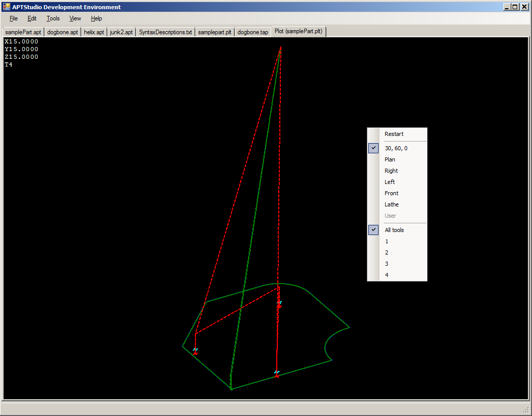Minimize the APTStudio window

(x=507, y=7)
